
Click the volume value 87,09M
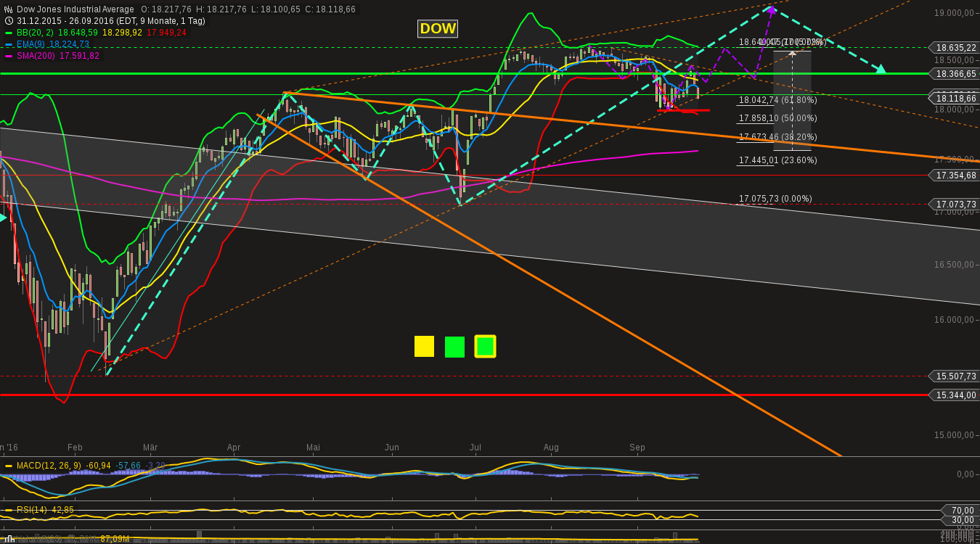click(115, 538)
